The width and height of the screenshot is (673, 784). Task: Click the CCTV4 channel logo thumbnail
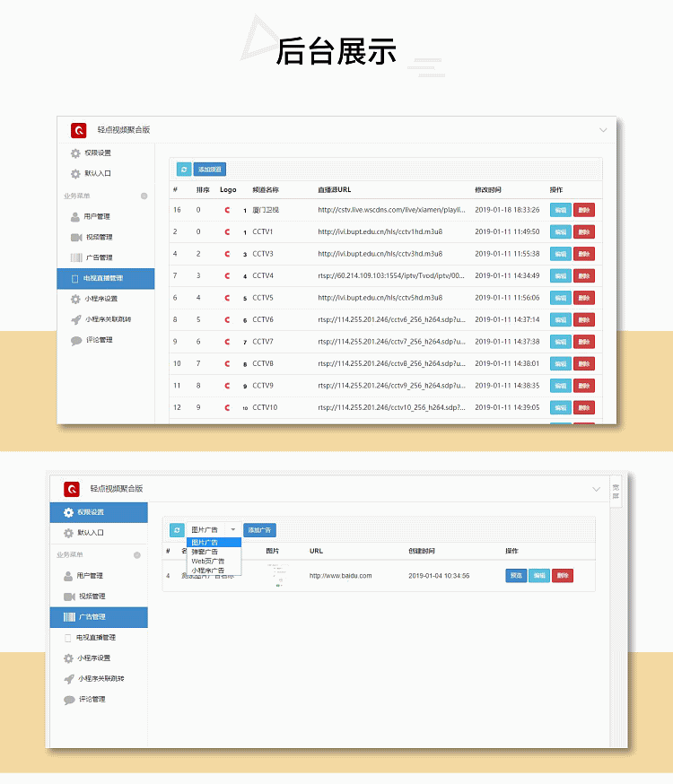(x=235, y=276)
